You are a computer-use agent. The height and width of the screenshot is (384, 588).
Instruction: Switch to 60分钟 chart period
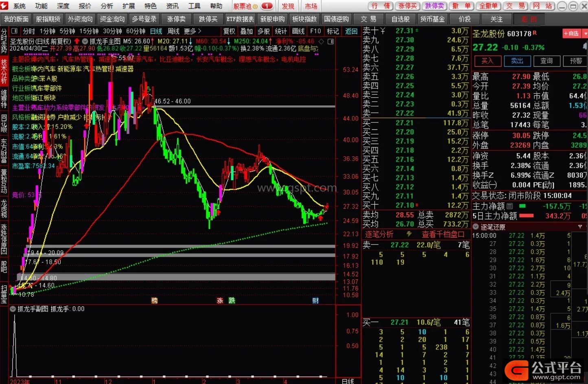pyautogui.click(x=136, y=31)
